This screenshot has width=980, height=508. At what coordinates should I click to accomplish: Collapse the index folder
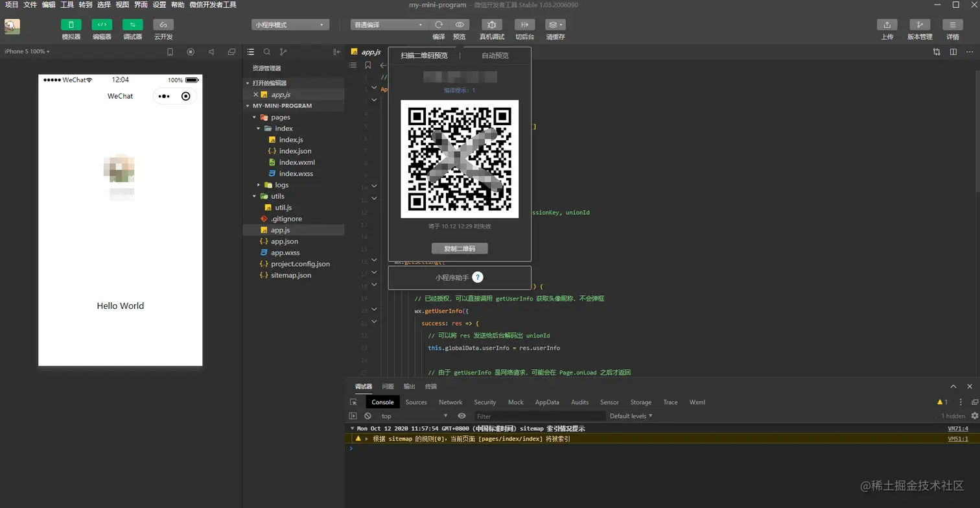[259, 128]
